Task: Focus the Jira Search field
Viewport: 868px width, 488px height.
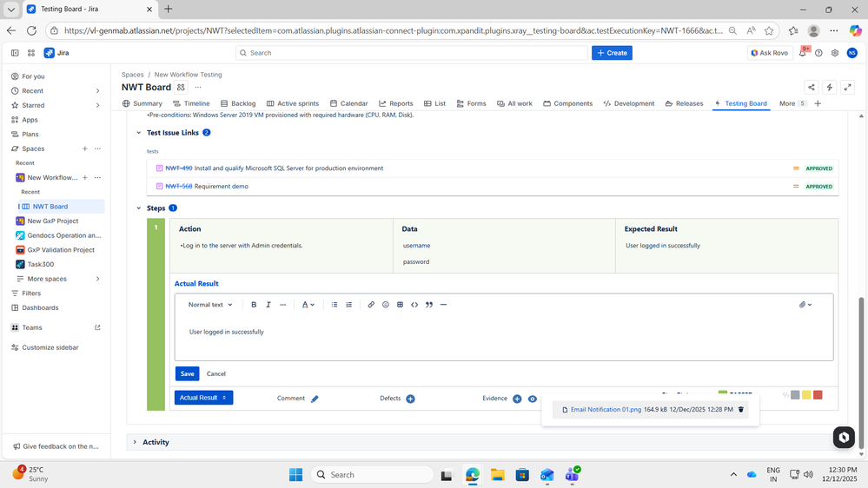Action: 411,53
